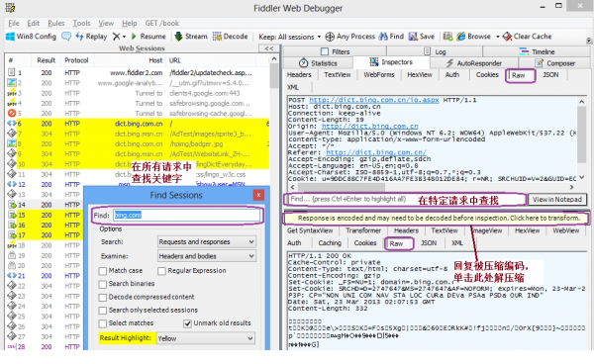Click the Referer dict.bing.com.cn link

(x=376, y=152)
